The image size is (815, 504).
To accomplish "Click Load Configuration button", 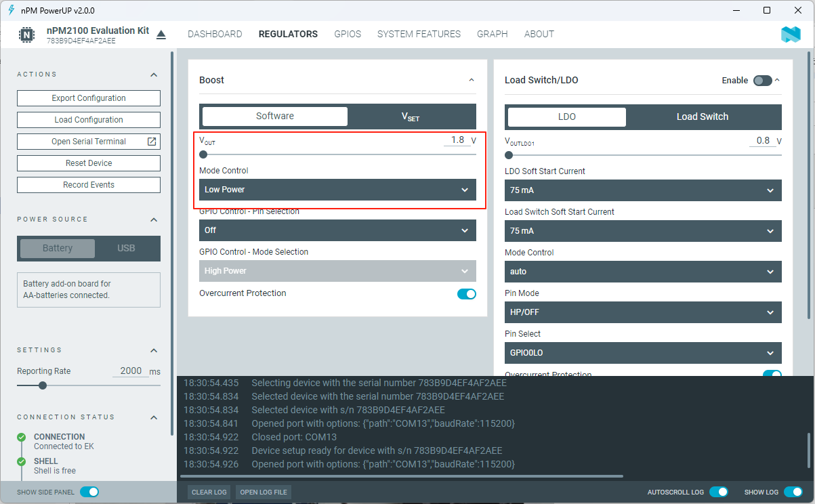I will [x=89, y=120].
